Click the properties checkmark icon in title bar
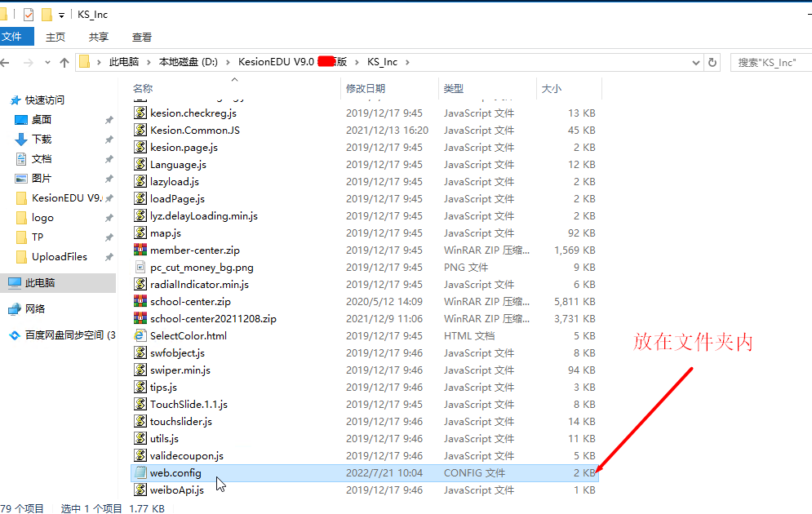The width and height of the screenshot is (812, 514). [x=29, y=14]
